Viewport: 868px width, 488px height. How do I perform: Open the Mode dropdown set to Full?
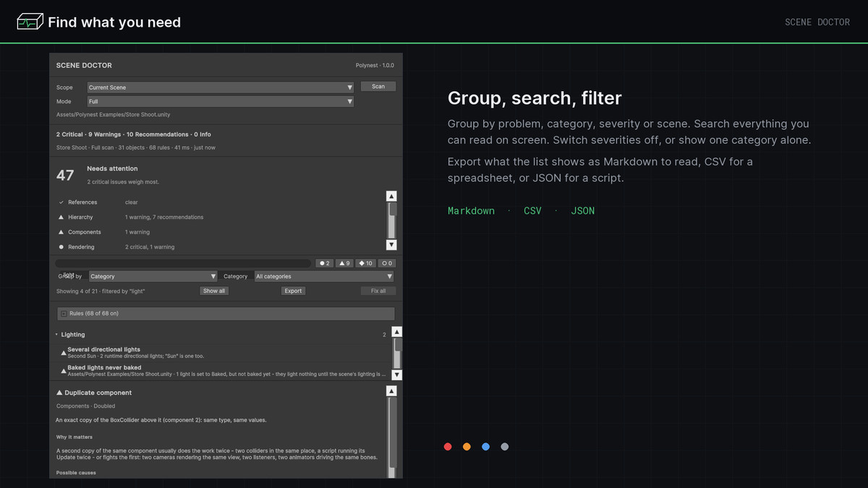tap(221, 102)
